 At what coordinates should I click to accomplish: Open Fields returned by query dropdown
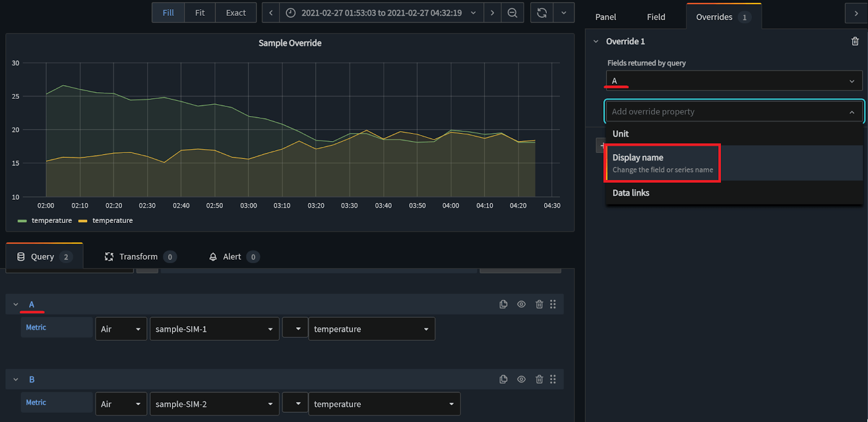[x=733, y=81]
